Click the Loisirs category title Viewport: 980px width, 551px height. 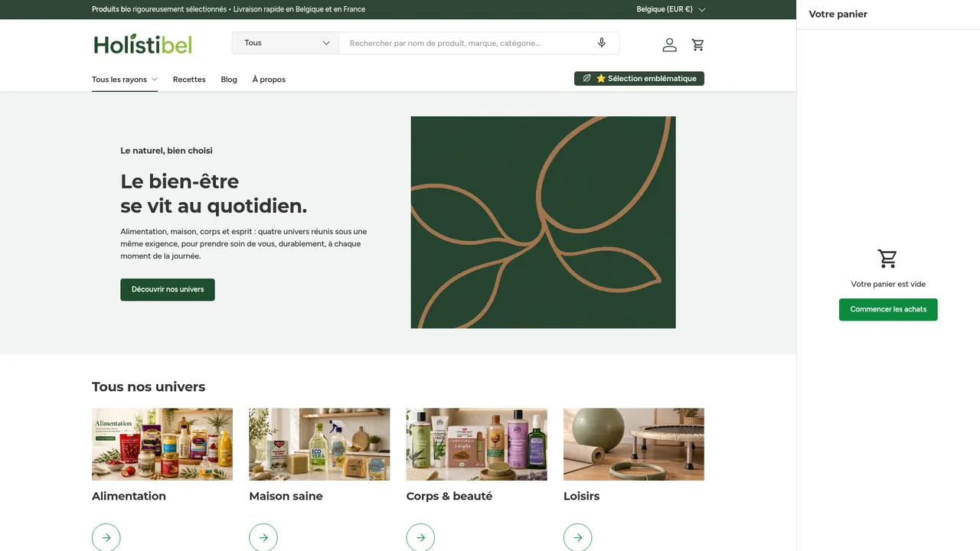point(582,496)
